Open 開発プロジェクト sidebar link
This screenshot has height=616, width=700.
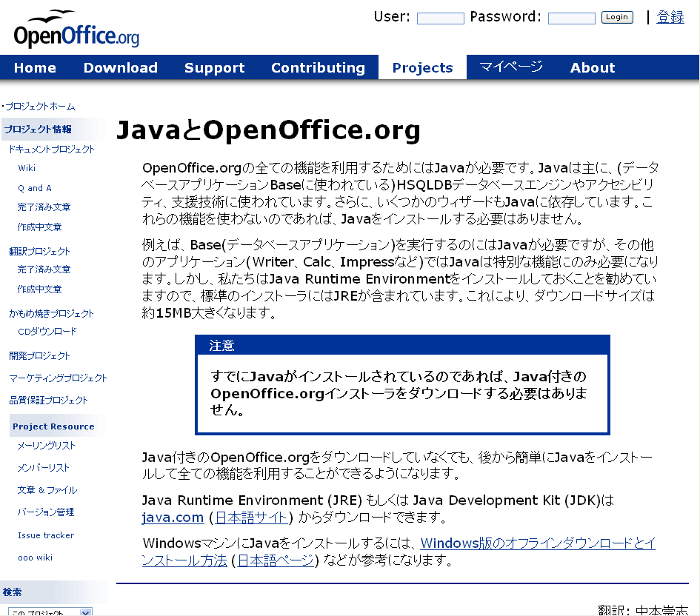coord(39,356)
